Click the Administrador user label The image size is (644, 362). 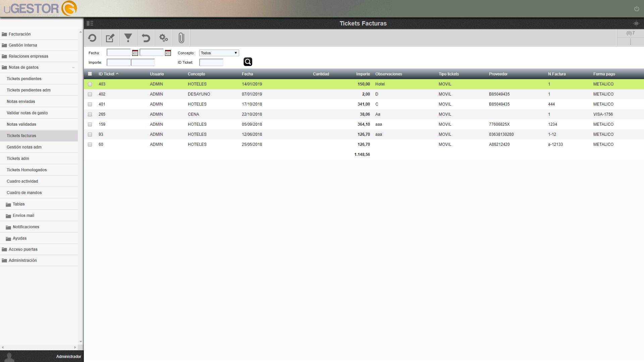coord(69,357)
